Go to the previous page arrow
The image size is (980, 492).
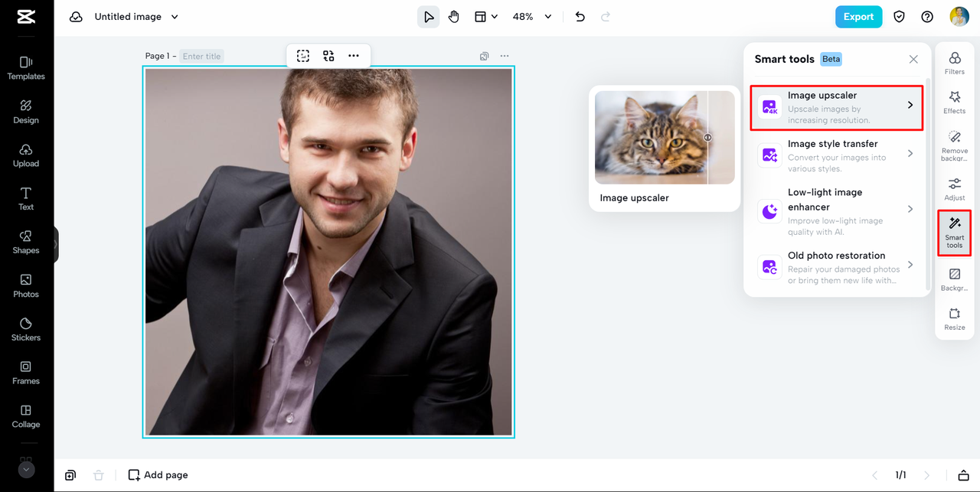pos(875,475)
